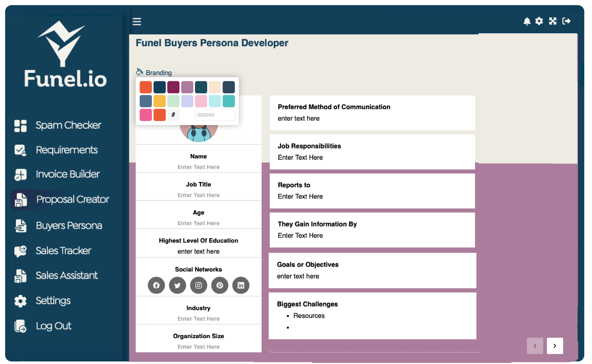Open the settings gear in top bar
Image resolution: width=592 pixels, height=364 pixels.
(x=539, y=21)
